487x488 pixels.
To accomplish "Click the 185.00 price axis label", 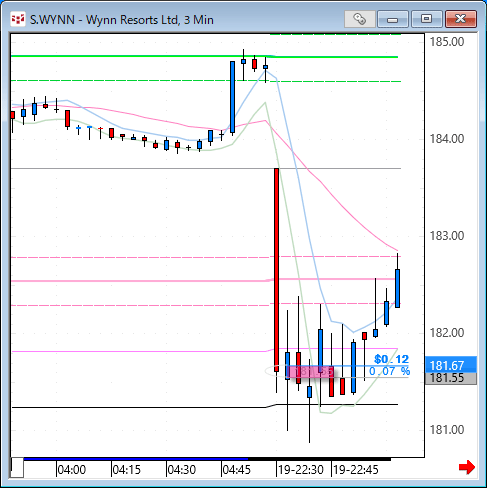I will coord(447,42).
